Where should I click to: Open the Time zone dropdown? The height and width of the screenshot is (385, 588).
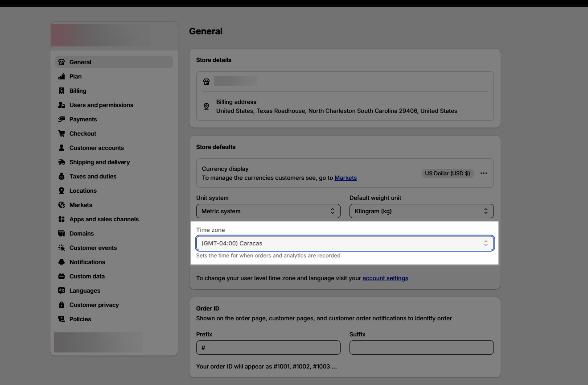tap(345, 243)
